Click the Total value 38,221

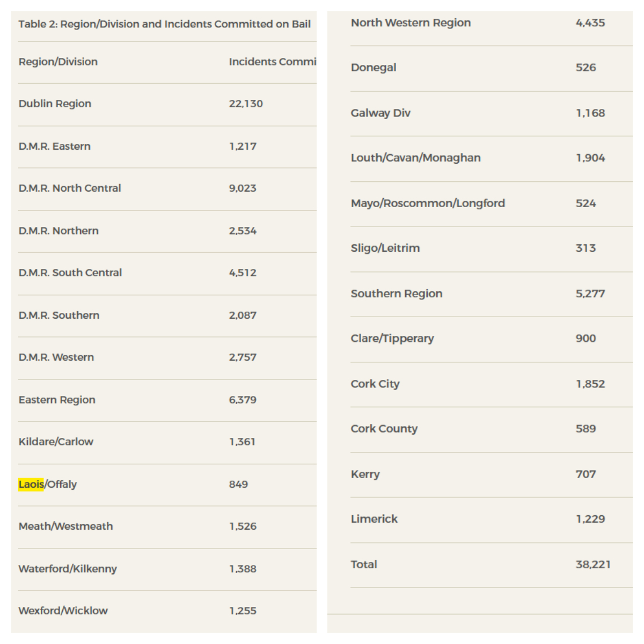[x=593, y=565]
